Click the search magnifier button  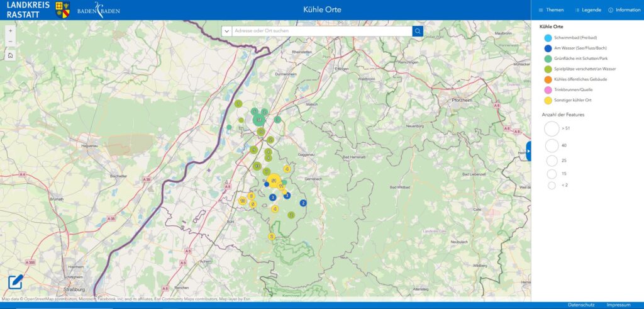point(418,31)
